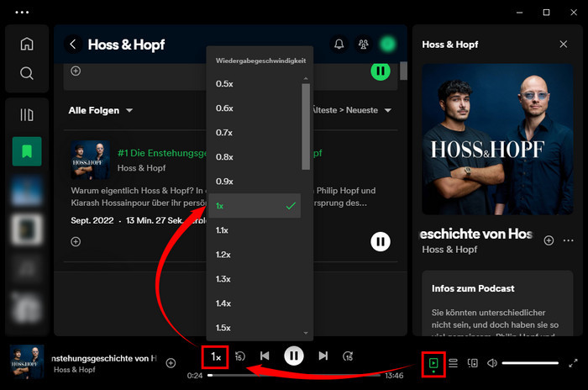Toggle Now Playing view icon

pos(433,363)
